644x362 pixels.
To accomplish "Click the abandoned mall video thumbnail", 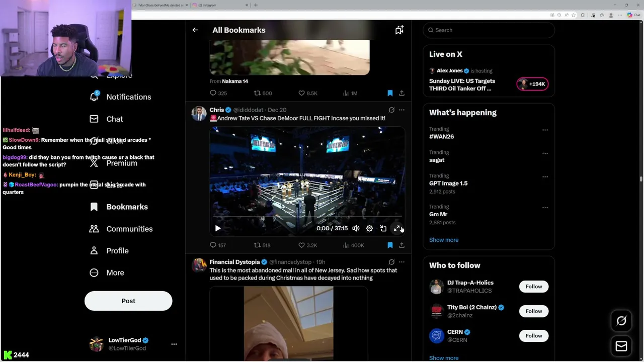I will 289,324.
